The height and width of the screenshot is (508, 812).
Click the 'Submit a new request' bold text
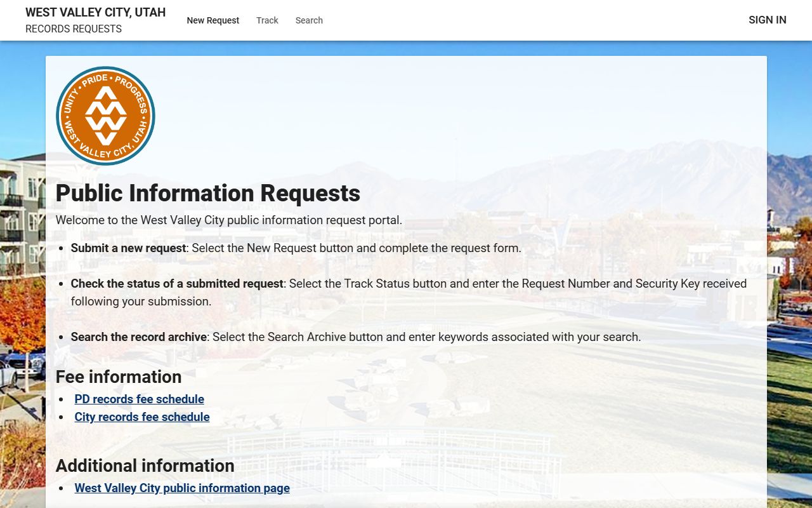(x=129, y=248)
